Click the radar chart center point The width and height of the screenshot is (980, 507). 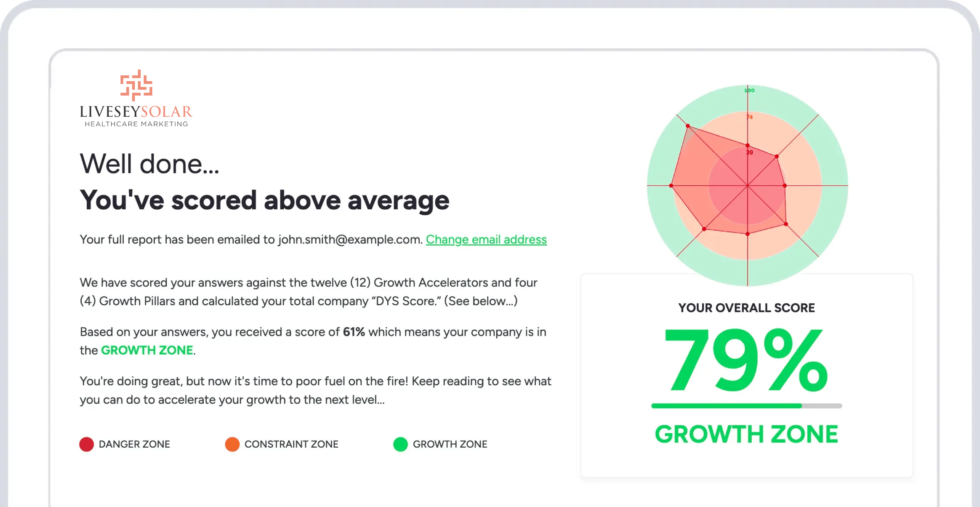pos(748,186)
